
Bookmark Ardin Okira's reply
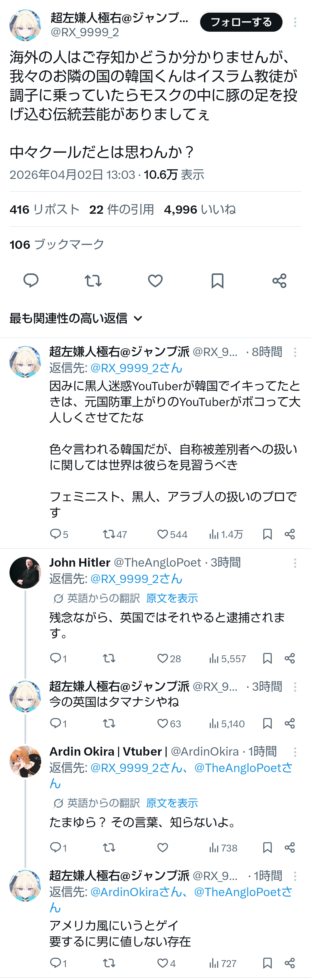(267, 847)
